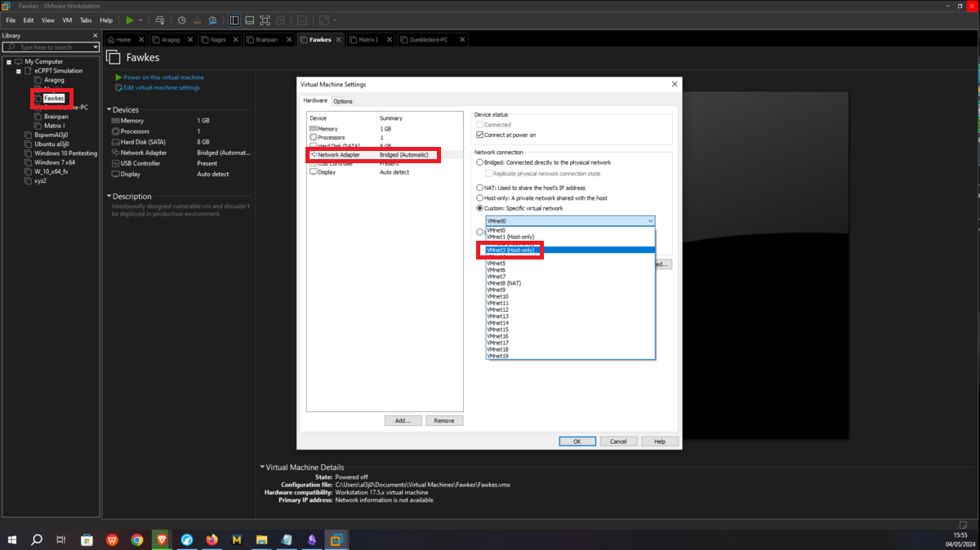The width and height of the screenshot is (980, 550).
Task: Click the Add... hardware button
Action: coord(403,420)
